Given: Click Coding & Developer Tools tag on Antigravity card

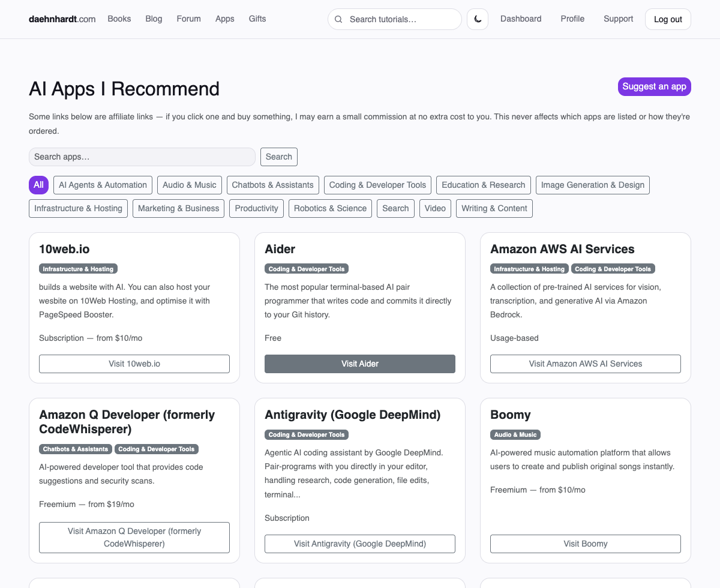Looking at the screenshot, I should (307, 434).
